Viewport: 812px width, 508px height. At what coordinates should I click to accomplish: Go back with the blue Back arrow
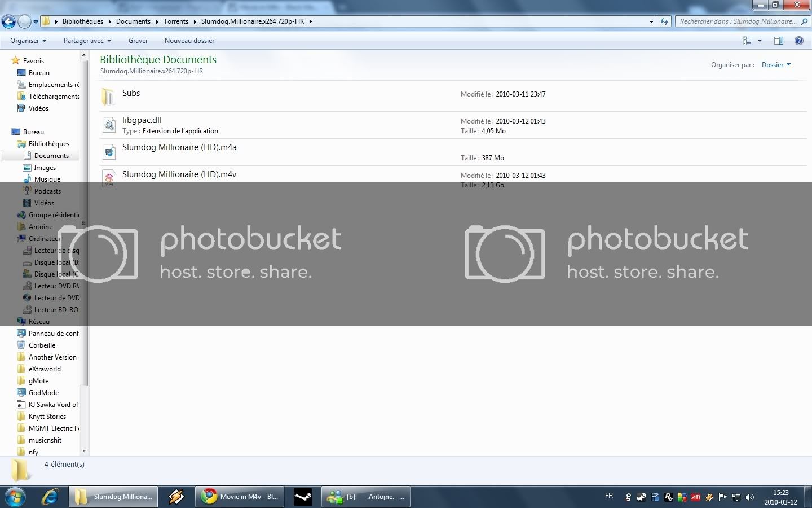pyautogui.click(x=8, y=22)
